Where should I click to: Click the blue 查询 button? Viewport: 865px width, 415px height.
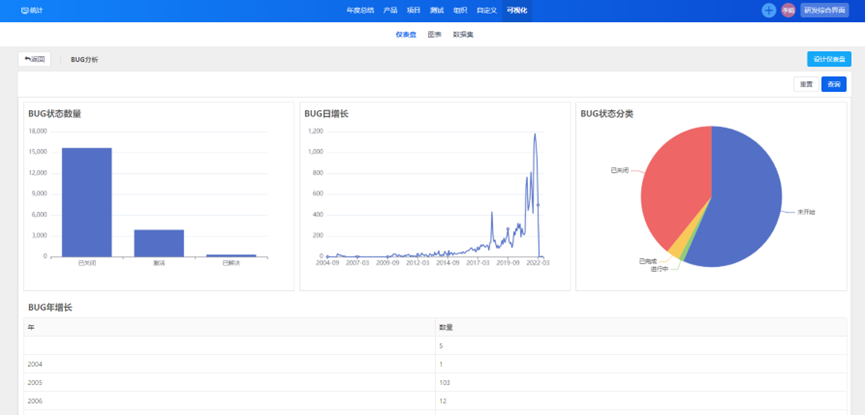(834, 84)
